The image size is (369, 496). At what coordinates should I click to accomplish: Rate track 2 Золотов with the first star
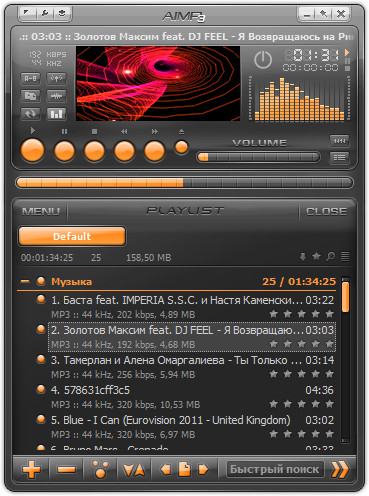(x=273, y=344)
